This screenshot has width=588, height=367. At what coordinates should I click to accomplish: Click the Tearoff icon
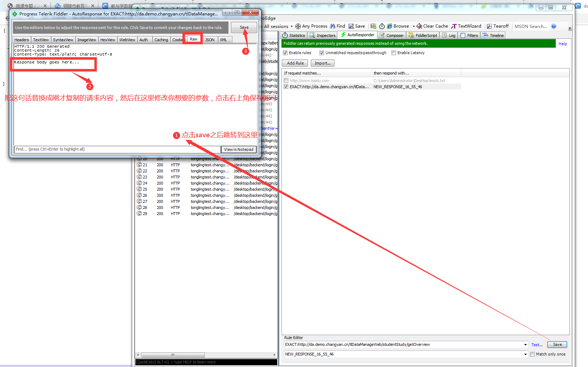click(x=489, y=26)
